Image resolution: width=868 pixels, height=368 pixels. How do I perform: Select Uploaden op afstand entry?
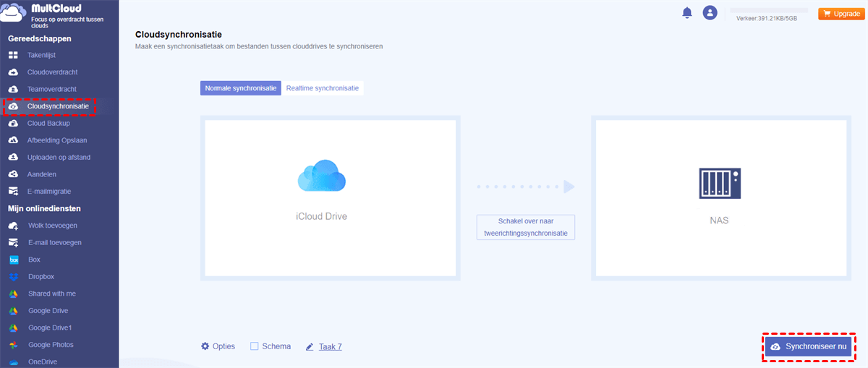[59, 157]
